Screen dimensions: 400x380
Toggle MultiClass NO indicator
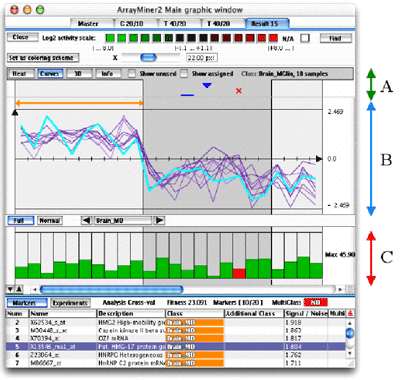click(x=315, y=302)
